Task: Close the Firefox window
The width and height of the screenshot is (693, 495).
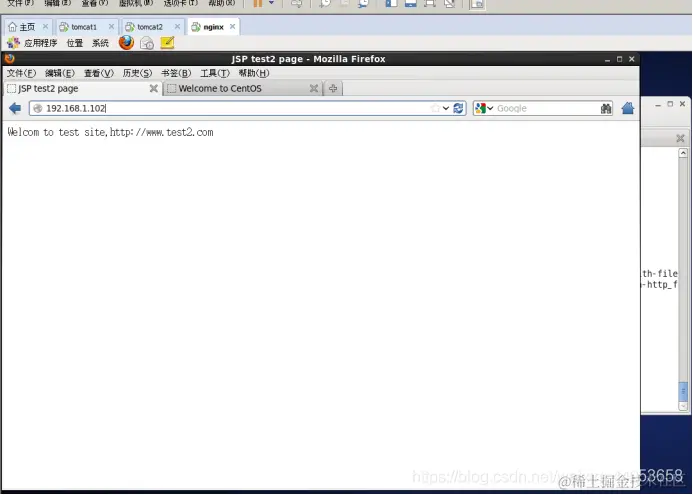Action: tap(632, 59)
